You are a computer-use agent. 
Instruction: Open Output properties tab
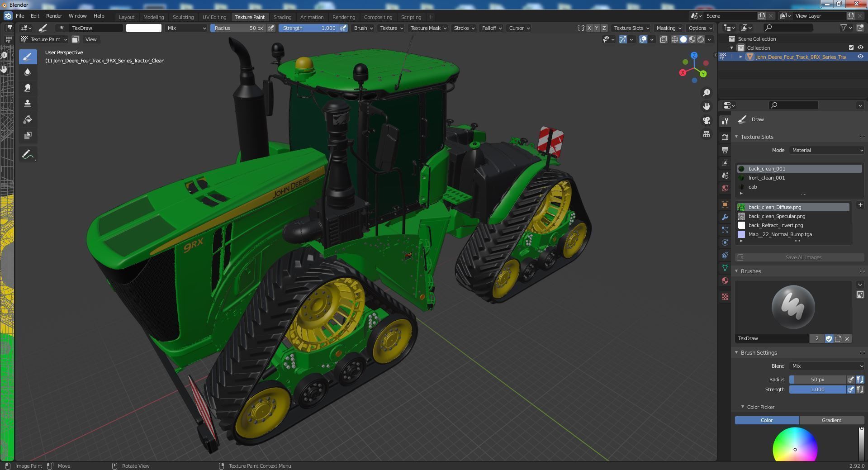[725, 150]
